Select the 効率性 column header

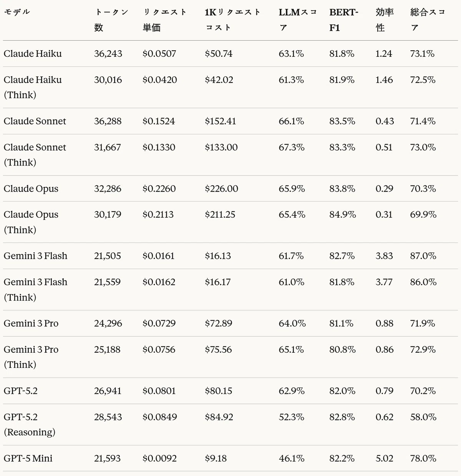click(x=385, y=20)
